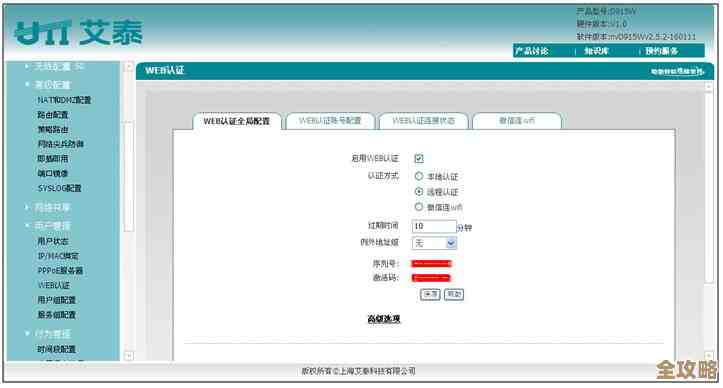Open 即插即用 sidebar item
The width and height of the screenshot is (723, 388).
pos(53,159)
